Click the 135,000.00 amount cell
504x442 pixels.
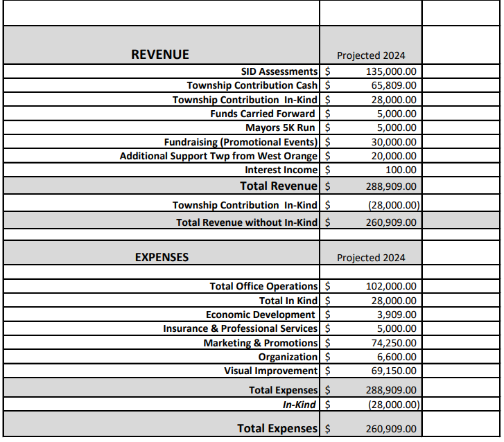(390, 71)
